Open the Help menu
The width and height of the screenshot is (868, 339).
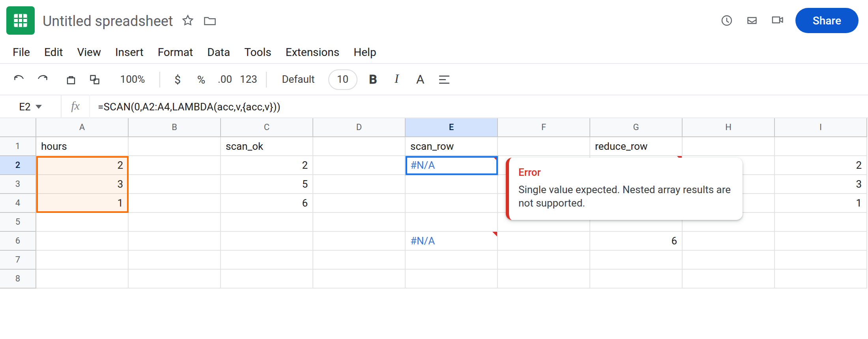click(365, 52)
